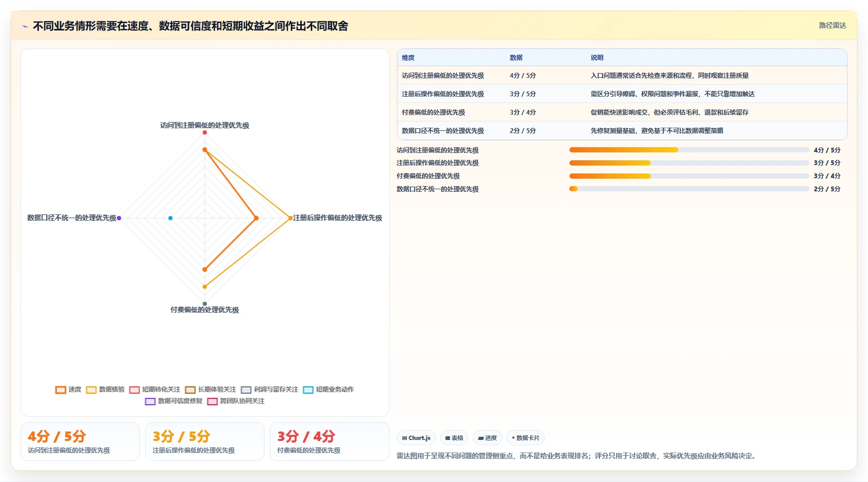Click the table cell 付费偏低的处理优先级
This screenshot has width=868, height=482.
[x=433, y=112]
